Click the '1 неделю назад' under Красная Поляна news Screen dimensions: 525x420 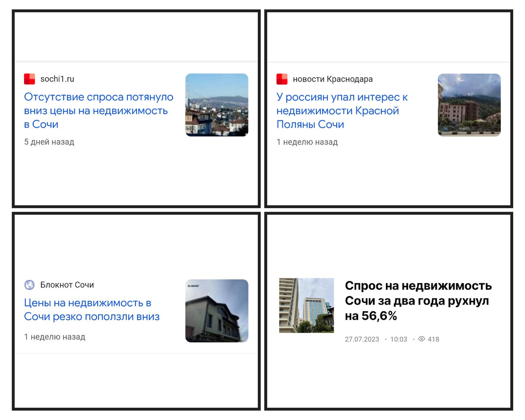click(x=307, y=142)
